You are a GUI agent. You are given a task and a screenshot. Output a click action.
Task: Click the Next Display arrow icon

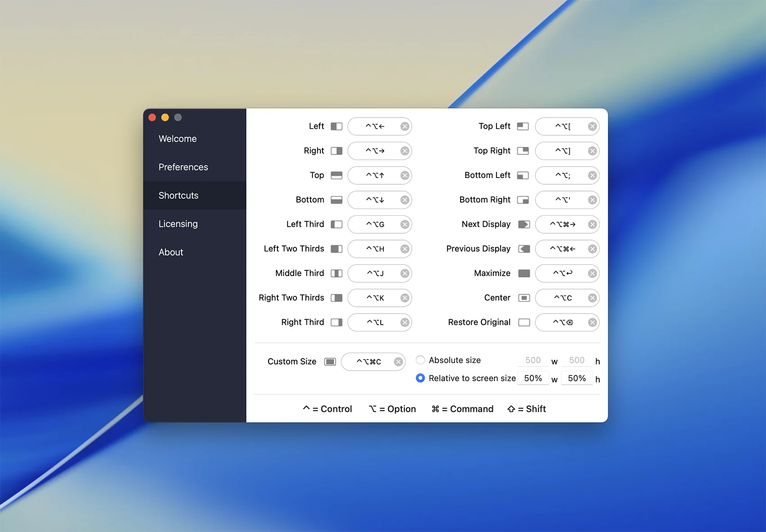524,224
